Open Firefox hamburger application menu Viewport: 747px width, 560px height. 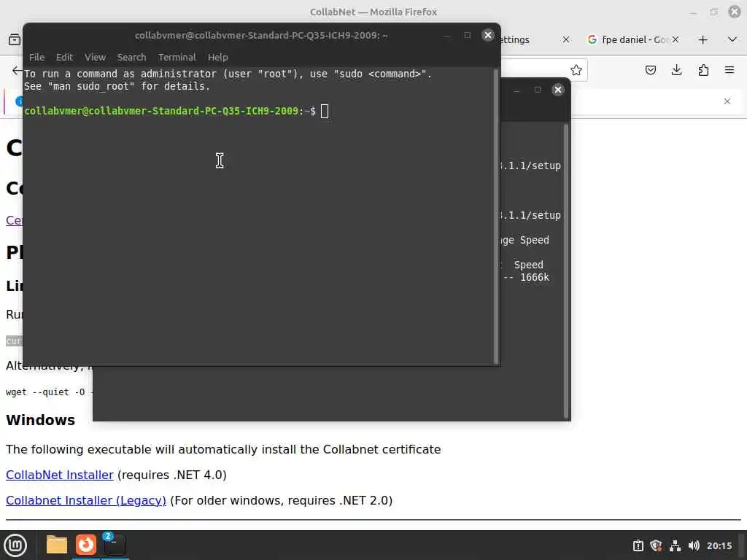(x=729, y=71)
